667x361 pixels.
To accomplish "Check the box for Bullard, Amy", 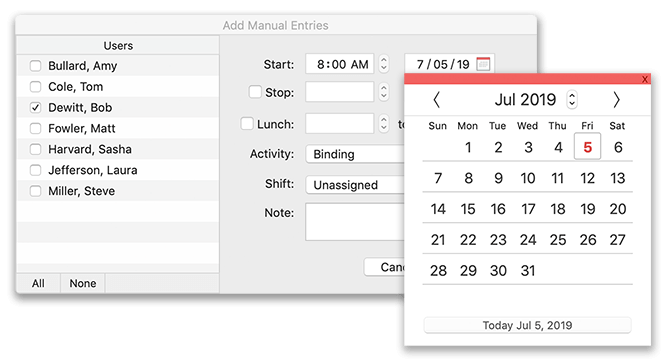I will (35, 66).
